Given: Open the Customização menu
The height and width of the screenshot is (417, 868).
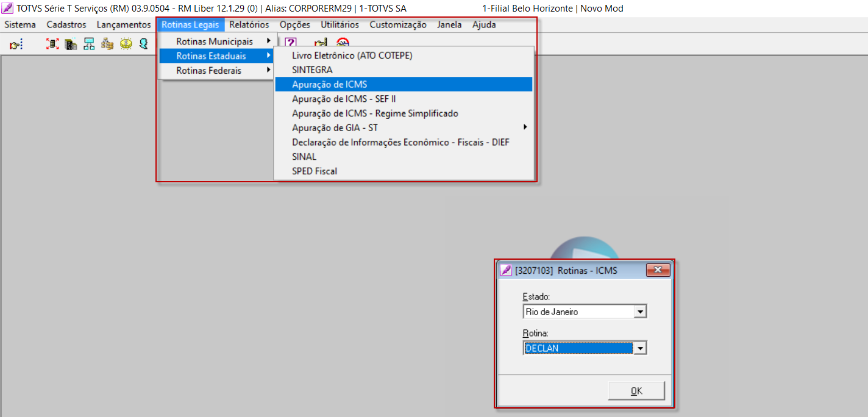Looking at the screenshot, I should (x=398, y=25).
